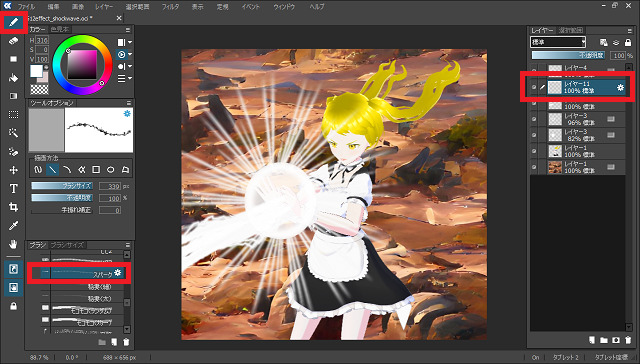This screenshot has height=364, width=640.
Task: Open the ヘルプ menu
Action: (317, 7)
